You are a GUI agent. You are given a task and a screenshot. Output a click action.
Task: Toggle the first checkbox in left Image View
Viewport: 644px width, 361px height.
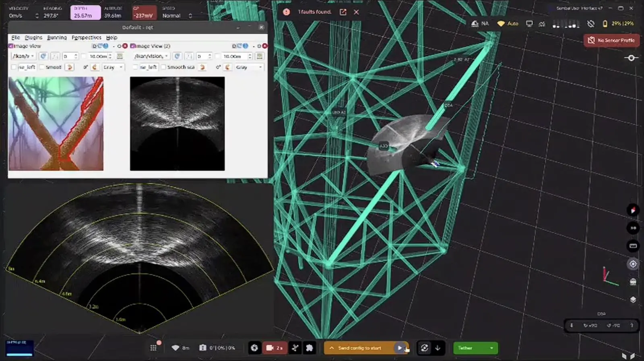[x=14, y=67]
